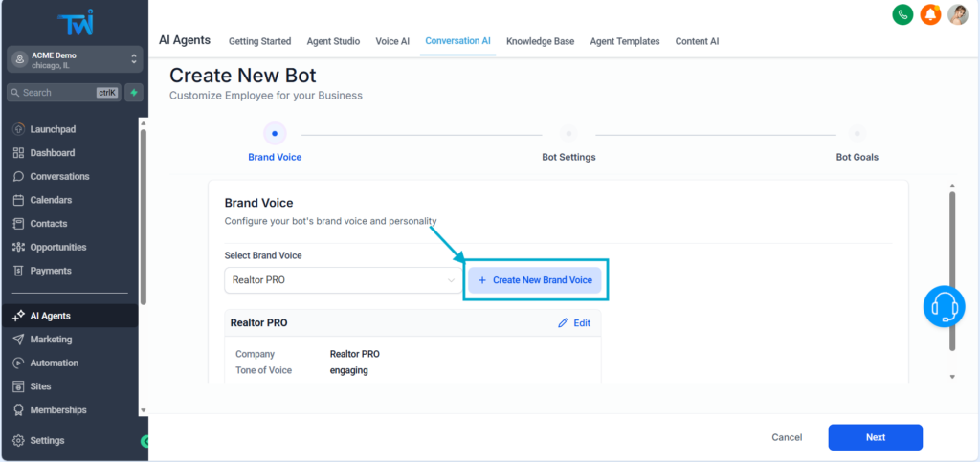Open the user profile avatar
980x462 pixels.
pyautogui.click(x=957, y=14)
